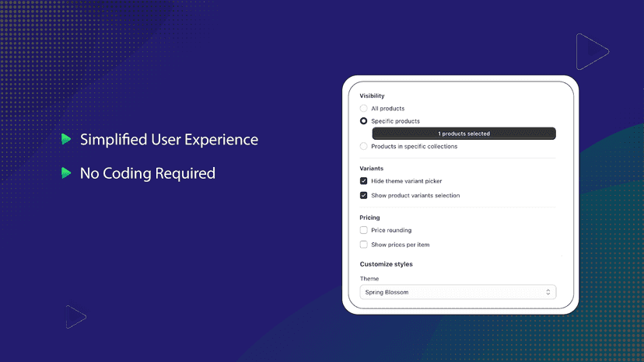Uncheck Show product variants selection
Image resolution: width=644 pixels, height=362 pixels.
point(363,195)
